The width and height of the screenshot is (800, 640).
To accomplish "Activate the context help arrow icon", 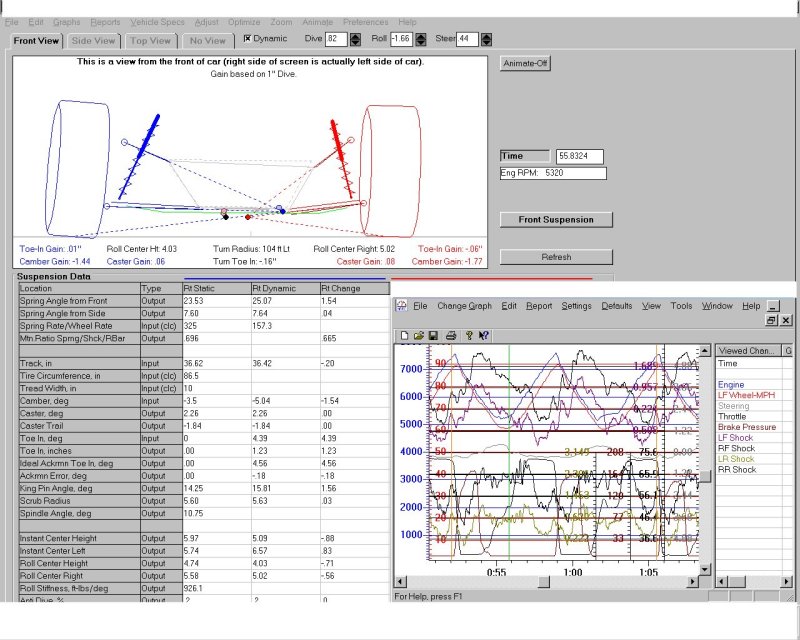I will tap(484, 337).
